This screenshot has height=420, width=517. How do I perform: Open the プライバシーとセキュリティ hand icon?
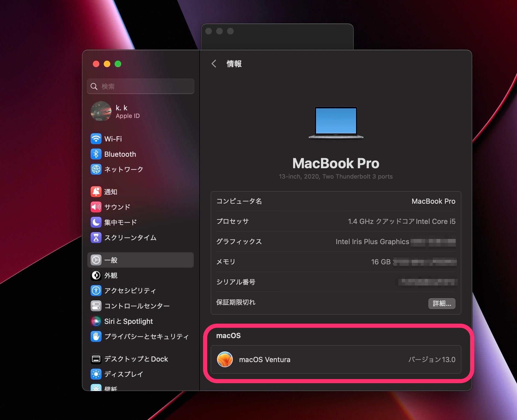[x=96, y=336]
